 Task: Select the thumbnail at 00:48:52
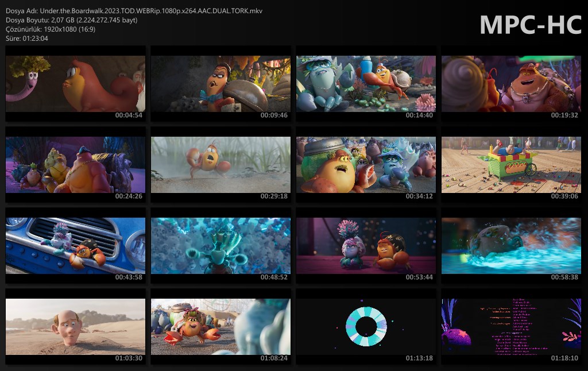(x=220, y=246)
